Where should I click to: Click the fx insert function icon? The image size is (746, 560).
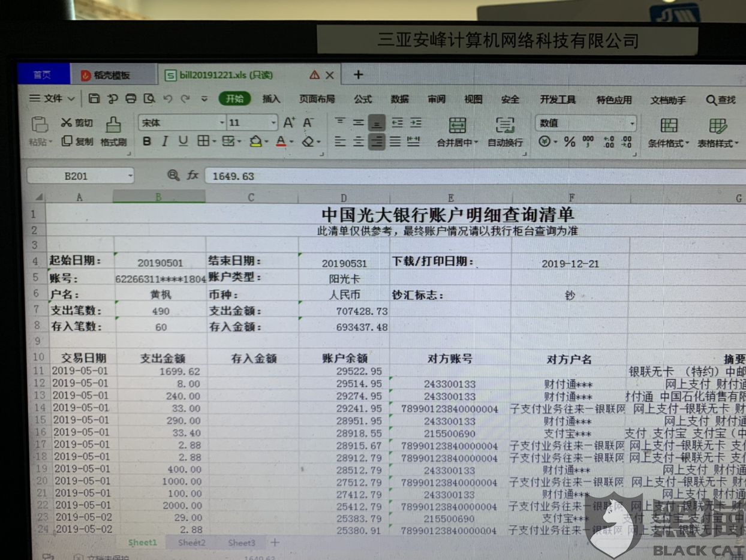[192, 175]
